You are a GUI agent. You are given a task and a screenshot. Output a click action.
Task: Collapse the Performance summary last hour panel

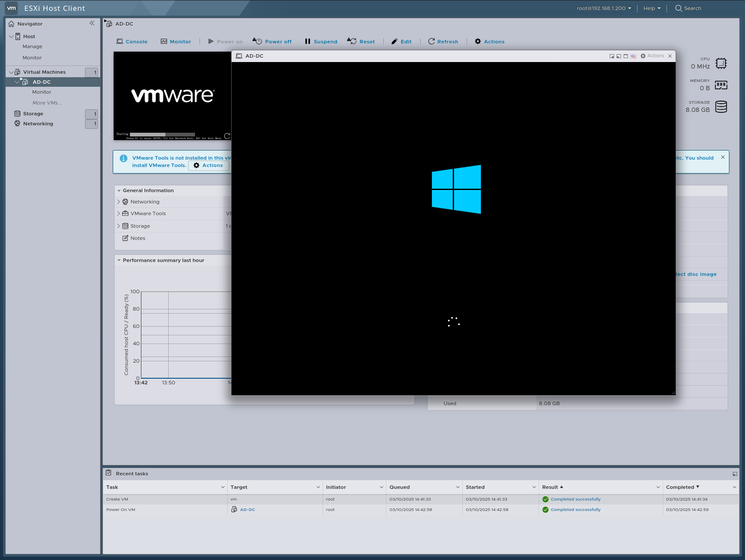click(119, 260)
